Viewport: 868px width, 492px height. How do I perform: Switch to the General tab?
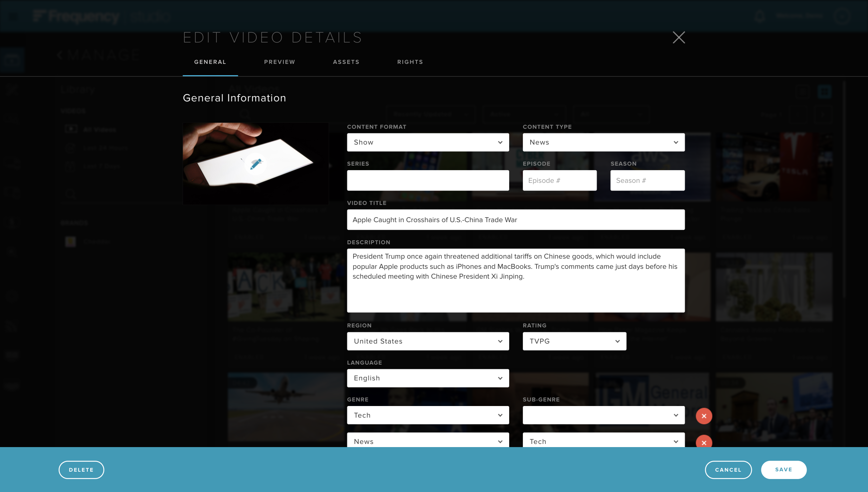210,62
